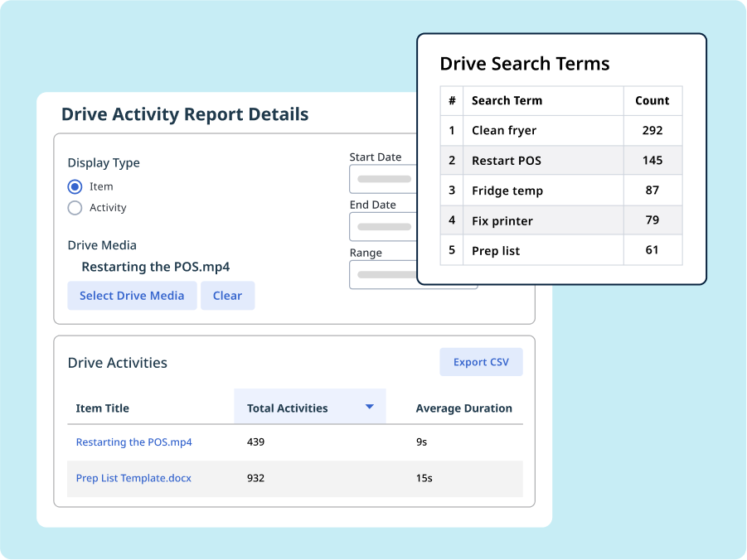747x560 pixels.
Task: Select the Average Duration column header
Action: click(463, 408)
